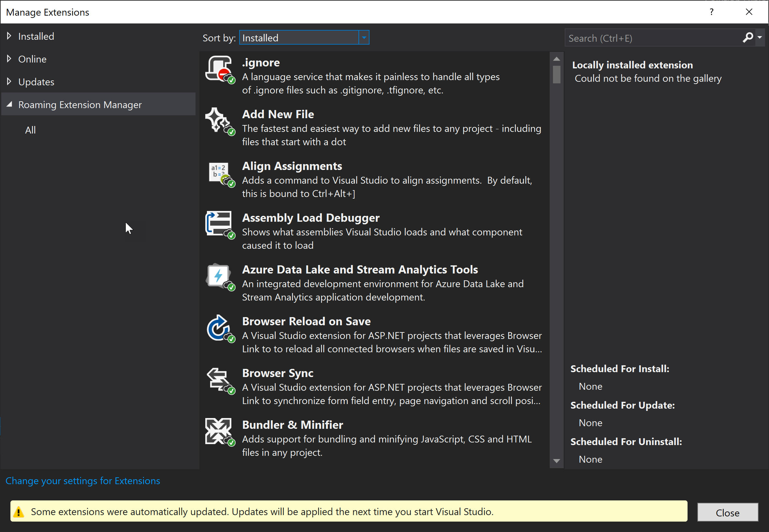Open Change your settings for Extensions link
The image size is (769, 532).
83,481
